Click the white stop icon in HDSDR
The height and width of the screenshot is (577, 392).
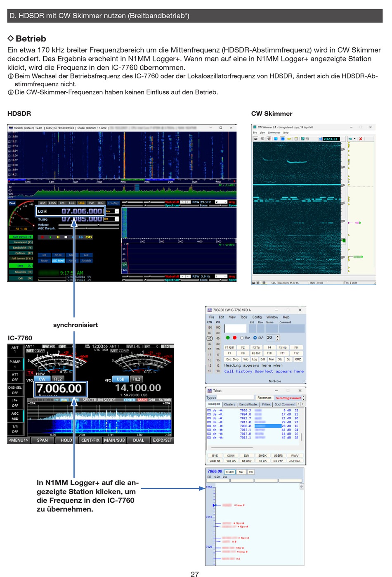[66, 237]
